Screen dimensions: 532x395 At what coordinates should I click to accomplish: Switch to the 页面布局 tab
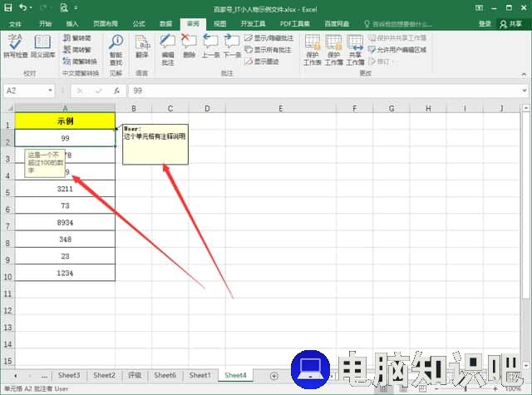(x=106, y=24)
